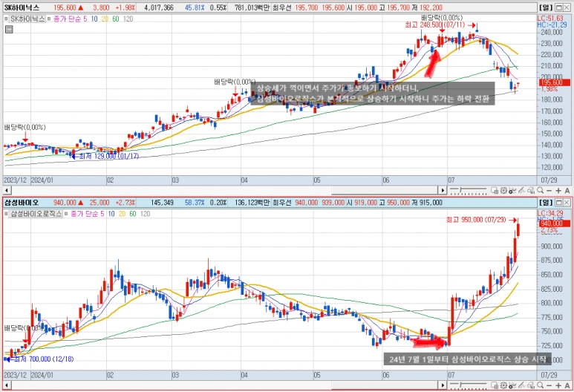
Task: Open the [일] period selector in SK하이닉스 header
Action: pos(546,7)
